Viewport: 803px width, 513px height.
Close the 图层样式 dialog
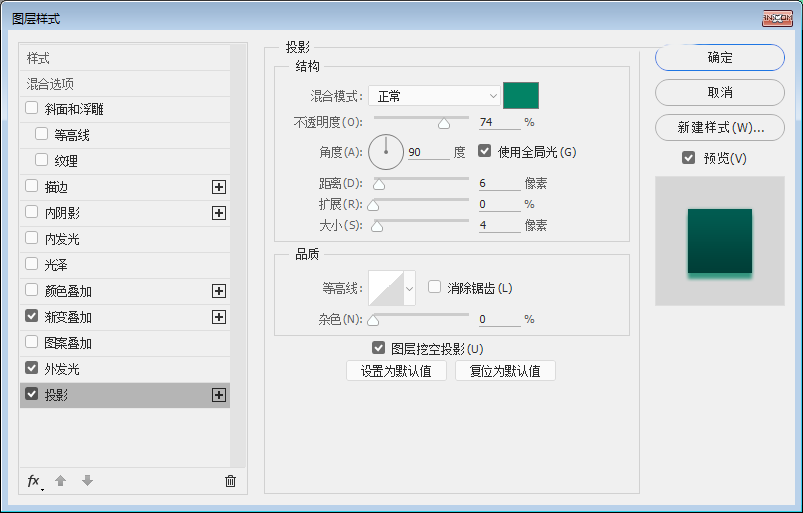(x=777, y=18)
